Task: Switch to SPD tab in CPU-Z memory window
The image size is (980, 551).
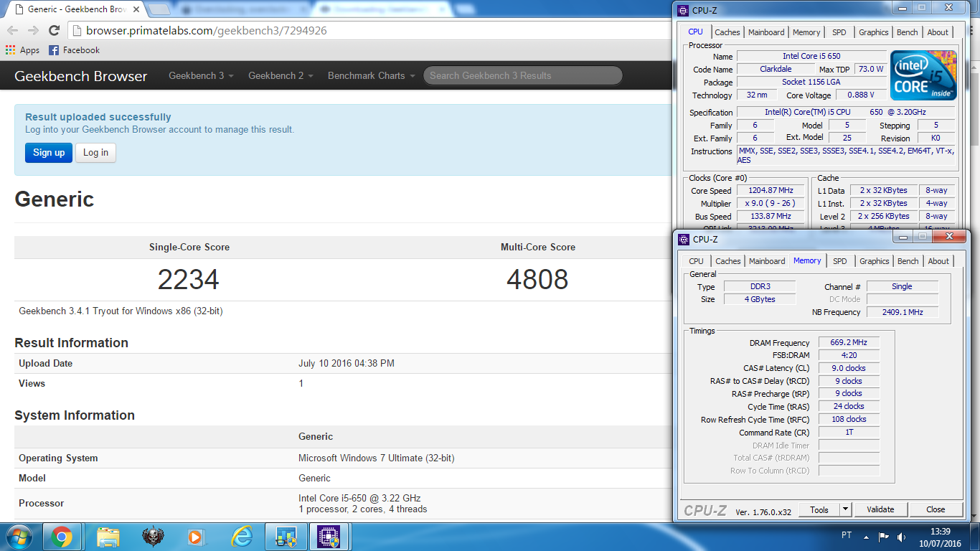Action: [x=839, y=261]
